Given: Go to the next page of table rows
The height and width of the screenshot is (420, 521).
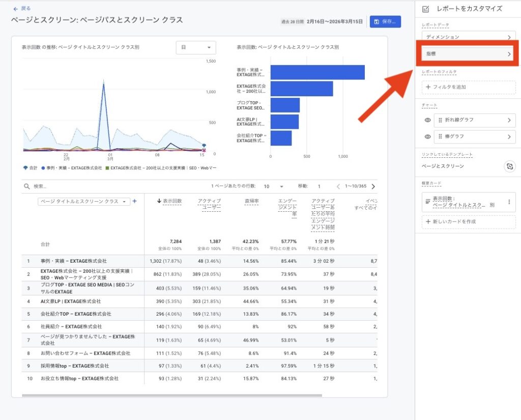Looking at the screenshot, I should pyautogui.click(x=373, y=187).
